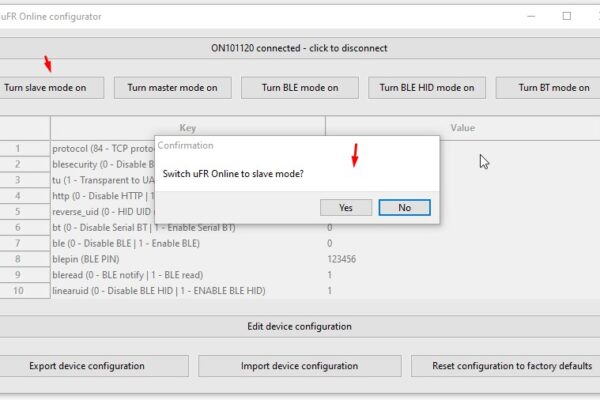Viewport: 600px width, 400px height.
Task: Select the Value column header
Action: pos(463,128)
